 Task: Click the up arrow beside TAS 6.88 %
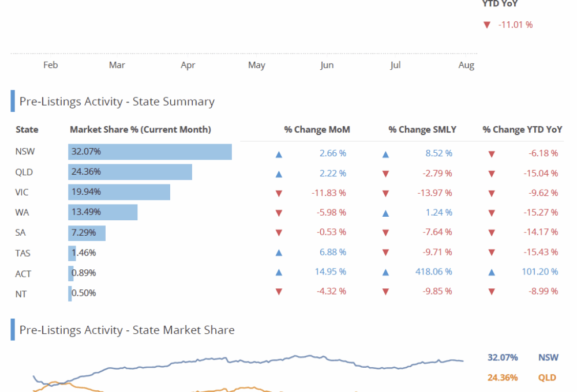[279, 252]
